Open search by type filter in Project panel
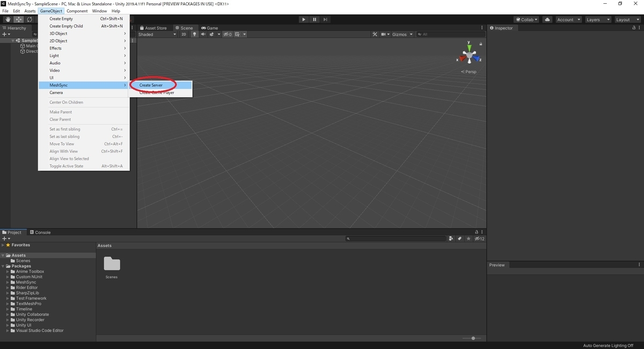644x349 pixels. tap(451, 238)
